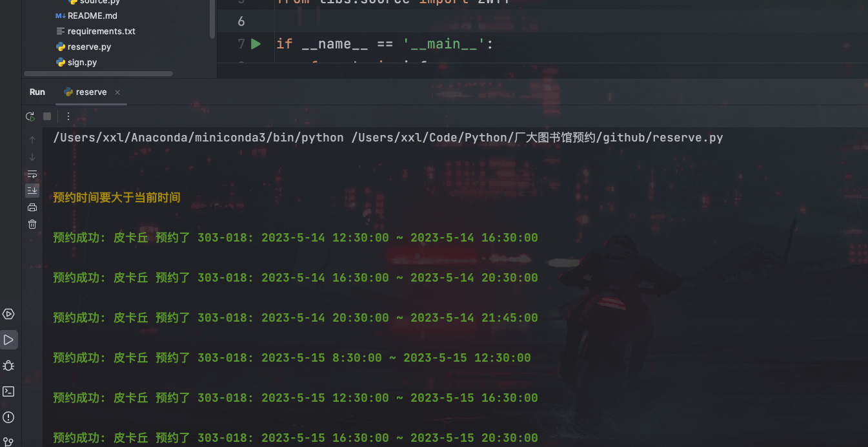Click the 2023-5-14 16:30:00 ~ 20:30:00 output line
The height and width of the screenshot is (447, 868).
296,278
